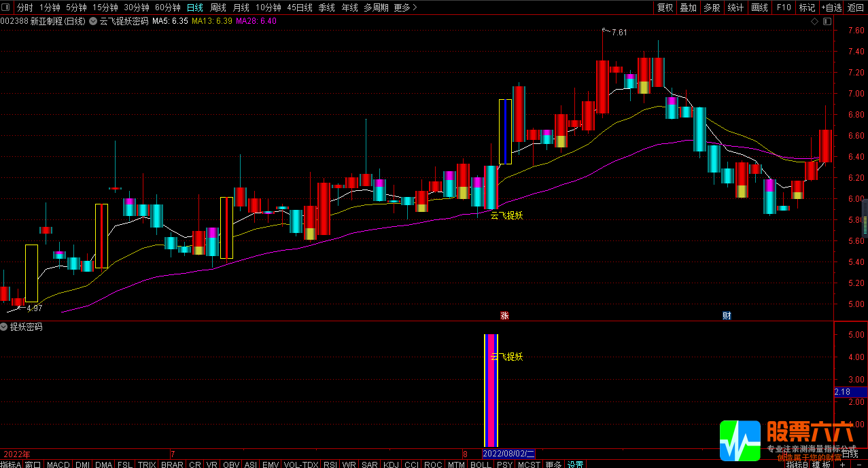The image size is (868, 468).
Task: Select the BOLL indicator tab
Action: [x=480, y=465]
